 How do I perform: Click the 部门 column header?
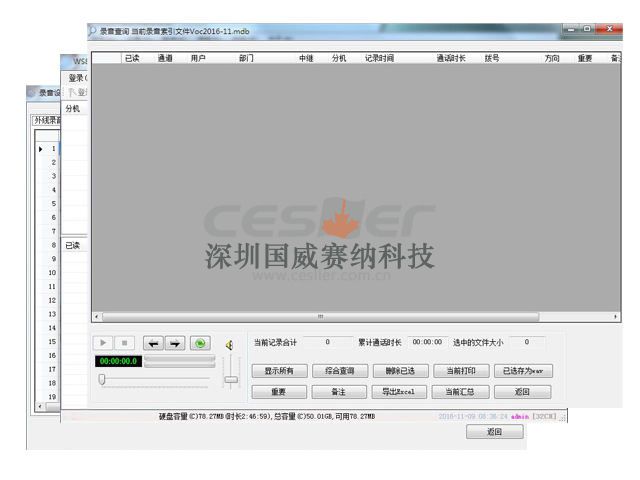coord(247,58)
